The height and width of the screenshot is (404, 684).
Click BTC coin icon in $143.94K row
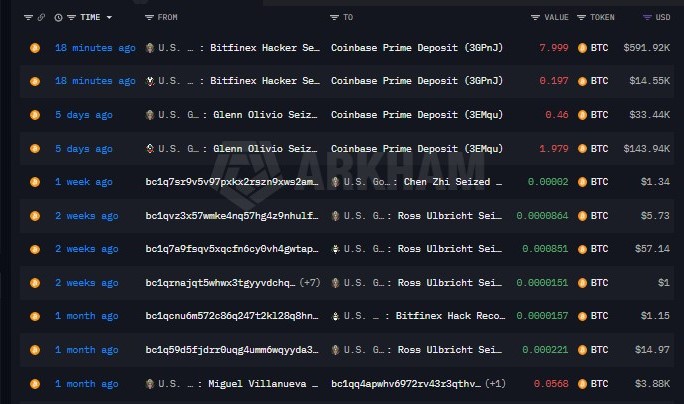click(582, 149)
